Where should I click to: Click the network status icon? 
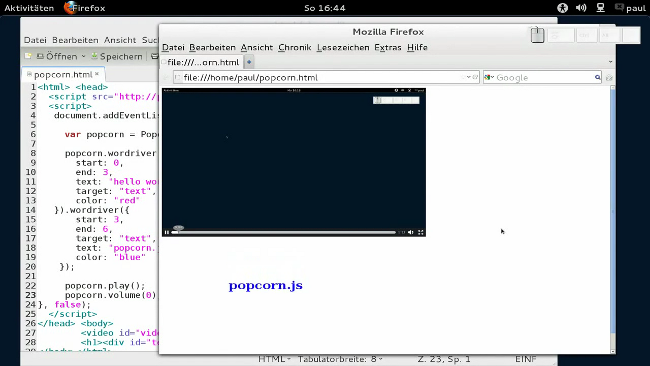600,8
